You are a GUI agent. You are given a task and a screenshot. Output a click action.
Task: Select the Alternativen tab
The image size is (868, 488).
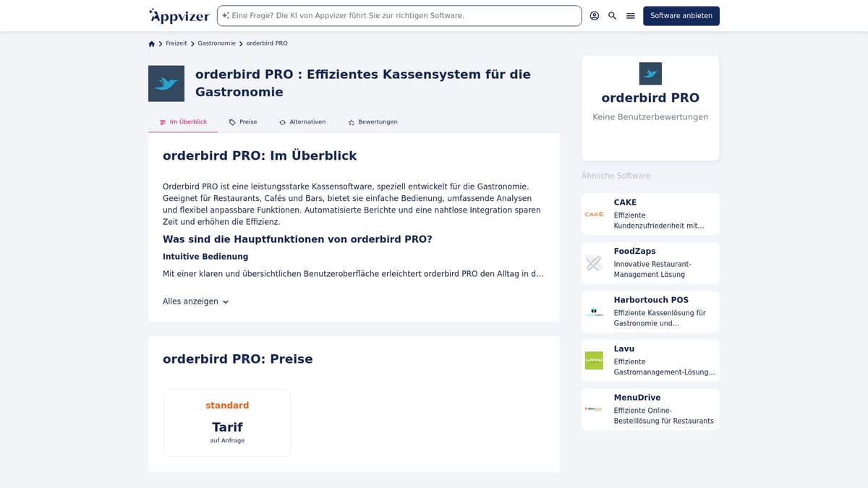[302, 121]
